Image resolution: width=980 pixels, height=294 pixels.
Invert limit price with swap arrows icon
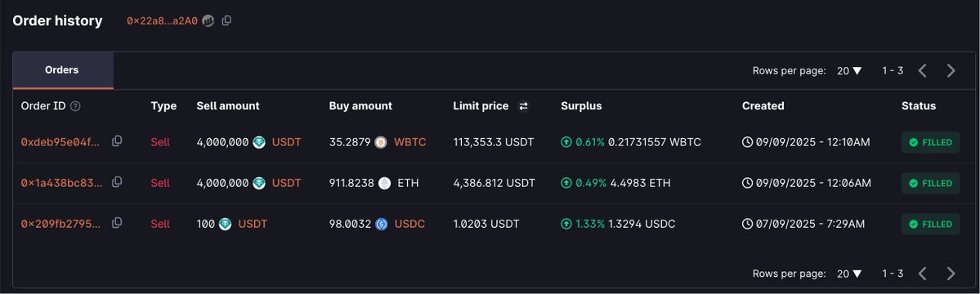point(524,106)
